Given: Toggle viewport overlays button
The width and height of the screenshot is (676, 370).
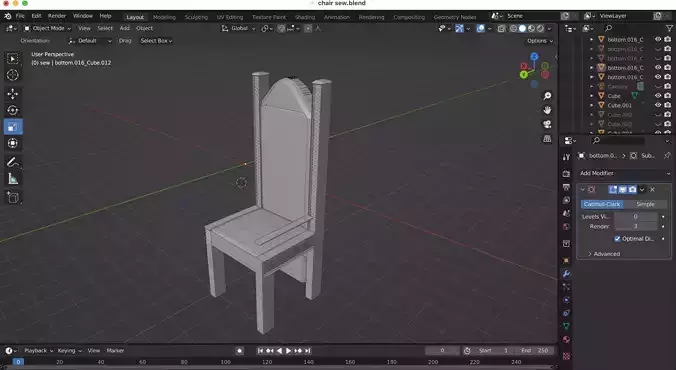Looking at the screenshot, I should click(x=480, y=28).
